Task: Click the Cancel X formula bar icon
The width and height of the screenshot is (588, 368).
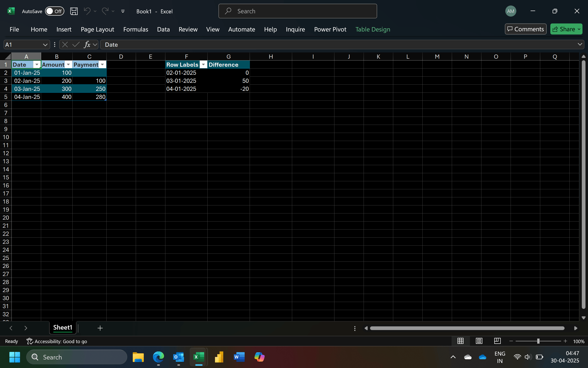Action: pos(65,45)
